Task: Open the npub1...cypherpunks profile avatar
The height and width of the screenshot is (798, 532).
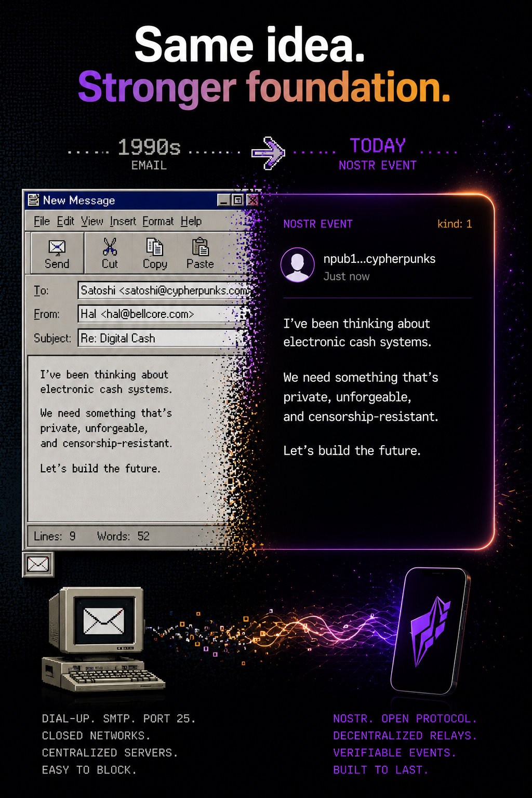Action: [298, 265]
